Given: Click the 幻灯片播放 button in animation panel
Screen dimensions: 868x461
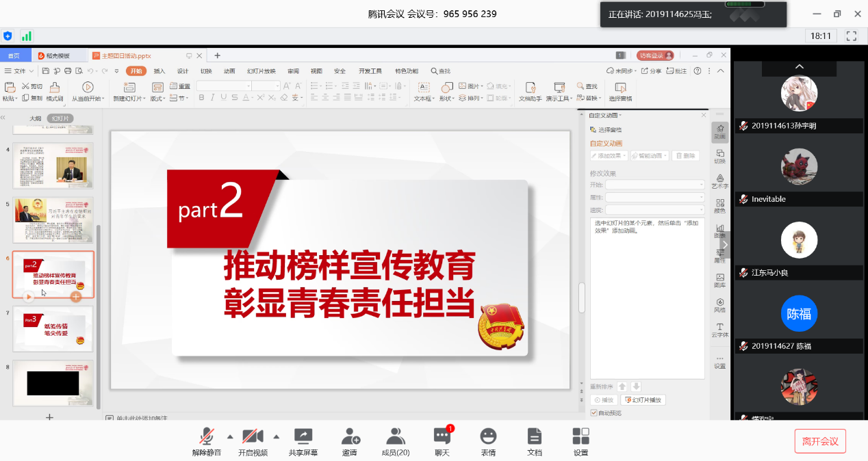Looking at the screenshot, I should 643,400.
